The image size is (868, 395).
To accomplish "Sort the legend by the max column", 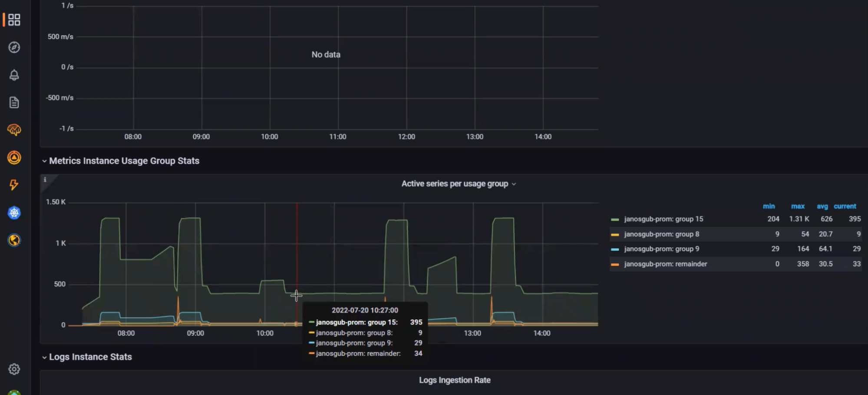I will (798, 206).
